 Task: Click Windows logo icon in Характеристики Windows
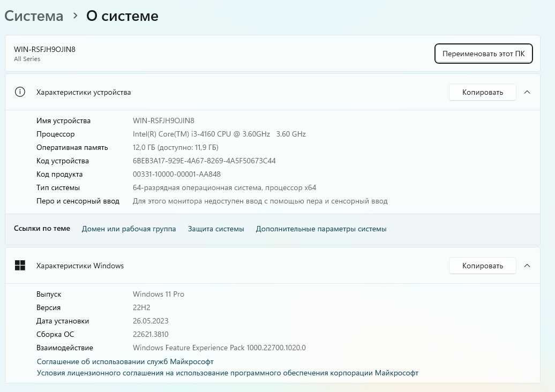point(20,265)
